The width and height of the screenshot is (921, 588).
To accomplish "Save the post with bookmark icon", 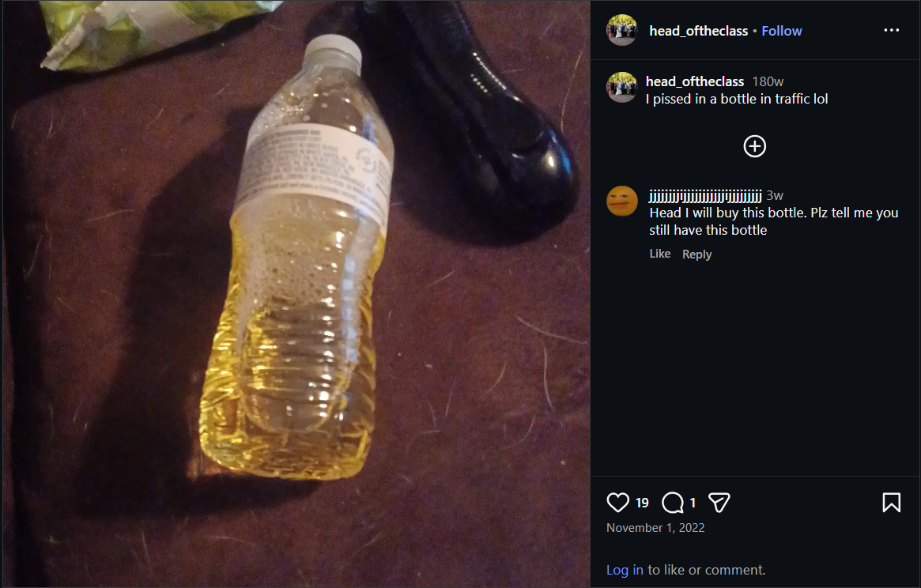I will point(891,503).
